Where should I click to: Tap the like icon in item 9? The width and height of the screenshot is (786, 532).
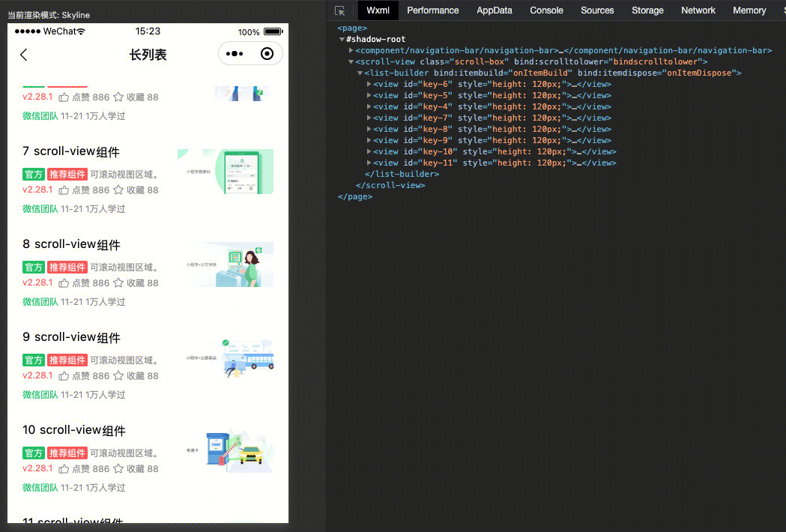(64, 375)
